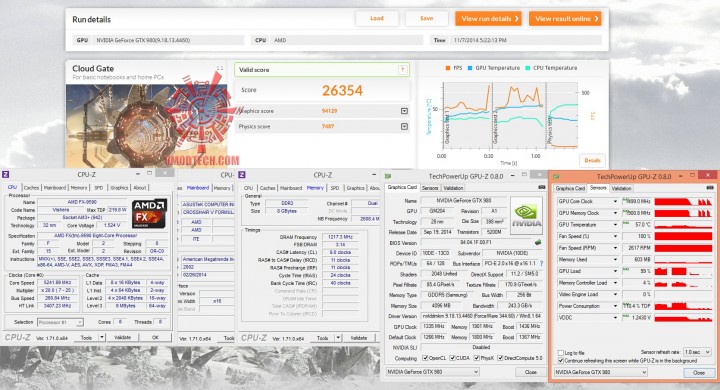This screenshot has width=720, height=390.
Task: Open the Tools dropdown arrow in the CPU-Z CPU window
Action: (x=101, y=337)
